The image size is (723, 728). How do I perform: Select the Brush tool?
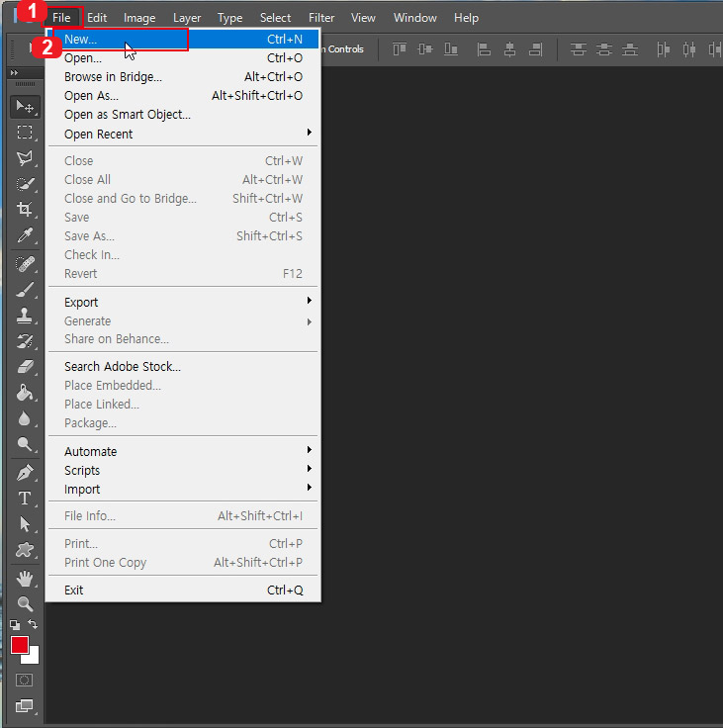tap(25, 290)
